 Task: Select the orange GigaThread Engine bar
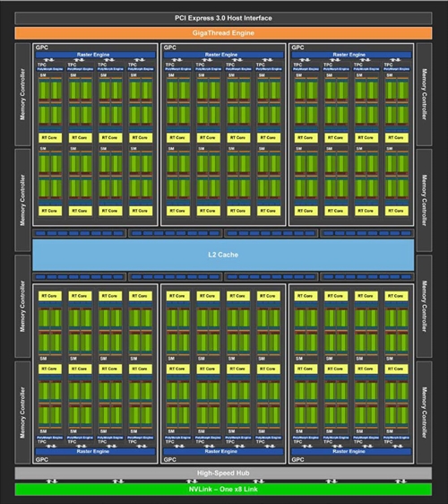click(x=223, y=33)
